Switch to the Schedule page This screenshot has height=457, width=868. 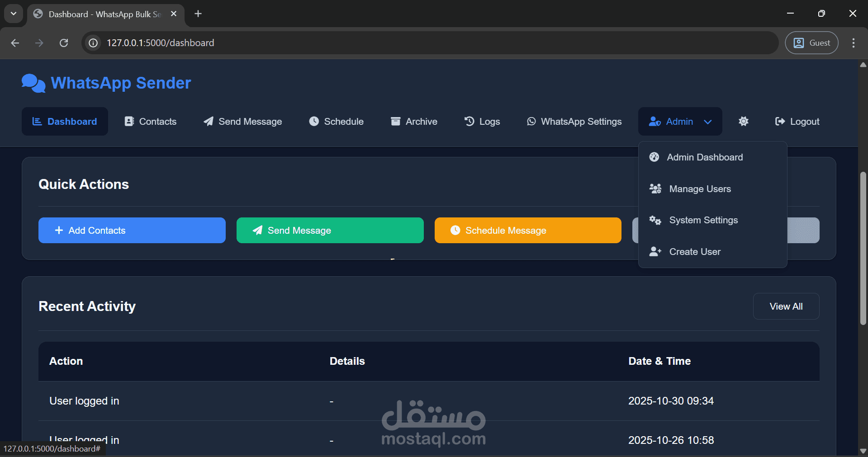pos(336,122)
